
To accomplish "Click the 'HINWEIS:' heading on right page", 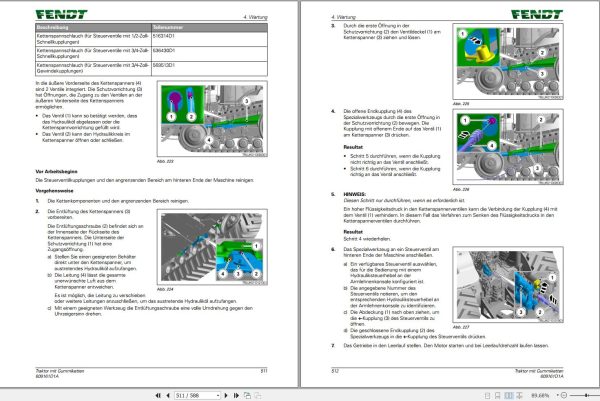I will [x=354, y=194].
